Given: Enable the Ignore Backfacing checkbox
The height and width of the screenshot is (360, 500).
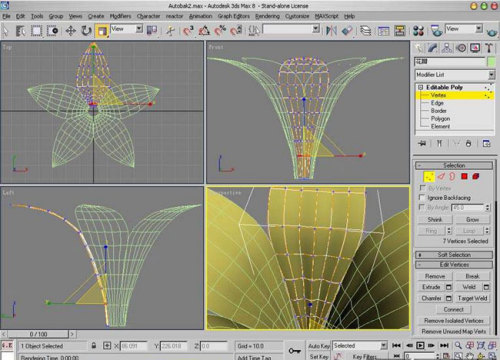Looking at the screenshot, I should pyautogui.click(x=422, y=197).
